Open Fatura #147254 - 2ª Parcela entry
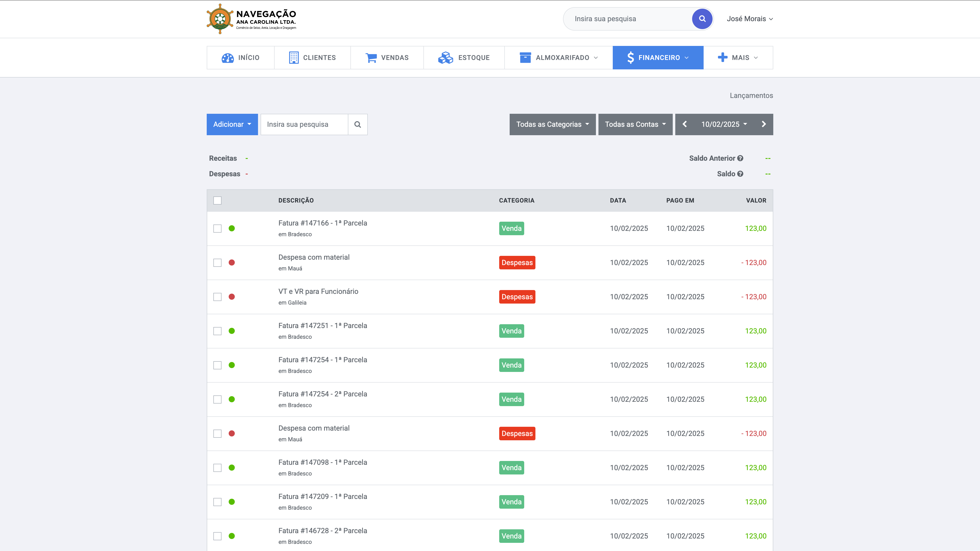 tap(323, 394)
